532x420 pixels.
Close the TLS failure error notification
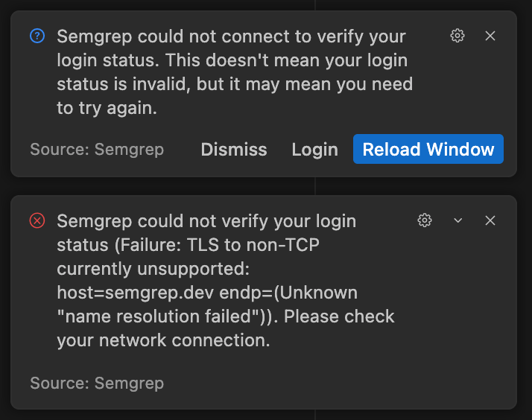pos(490,220)
